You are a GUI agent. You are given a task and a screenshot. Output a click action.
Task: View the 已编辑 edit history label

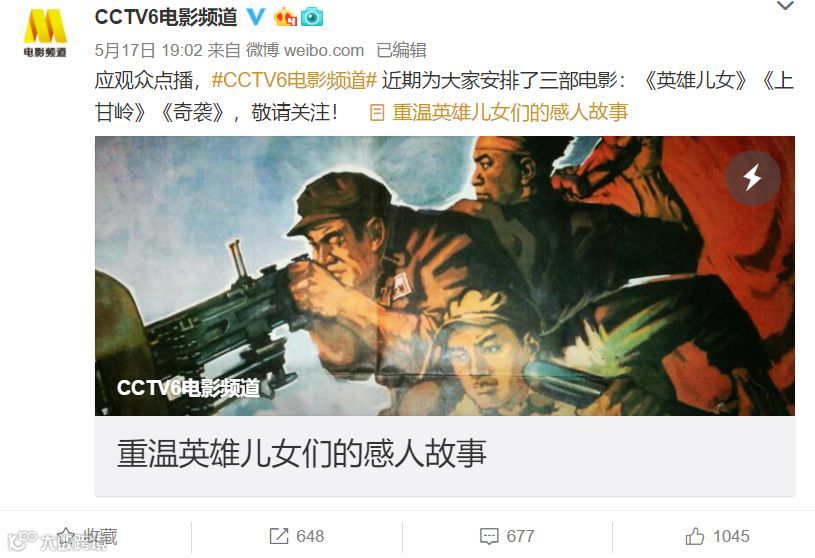point(401,50)
